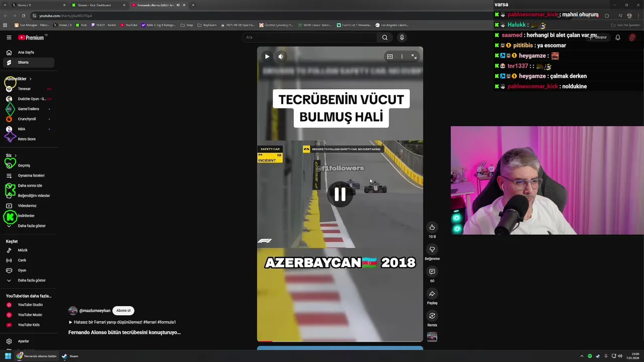Image resolution: width=644 pixels, height=362 pixels.
Task: Toggle captions on the Short player
Action: [x=390, y=56]
